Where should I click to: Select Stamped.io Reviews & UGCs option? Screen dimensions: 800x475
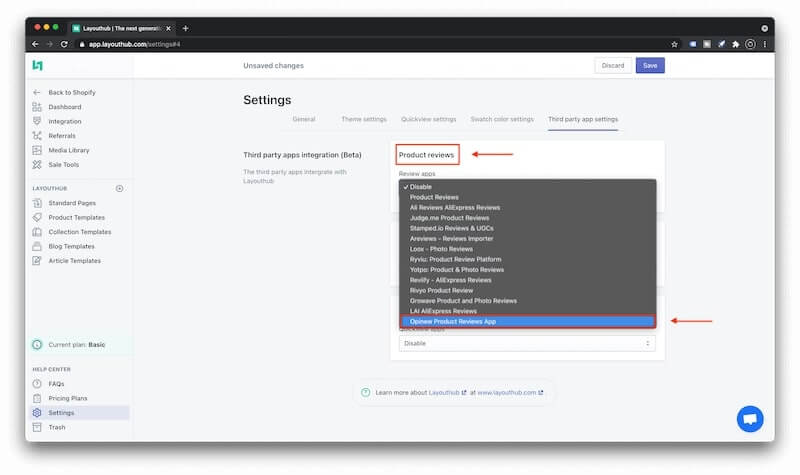tap(528, 228)
